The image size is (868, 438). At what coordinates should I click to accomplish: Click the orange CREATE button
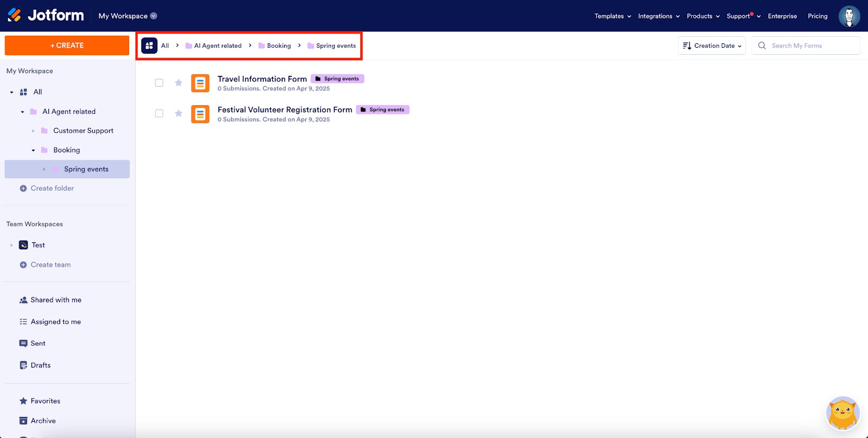(67, 46)
